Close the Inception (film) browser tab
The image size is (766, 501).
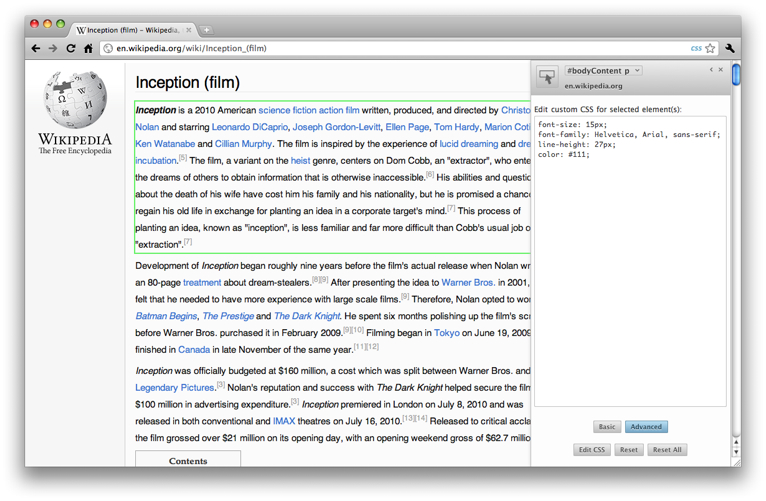coord(189,30)
